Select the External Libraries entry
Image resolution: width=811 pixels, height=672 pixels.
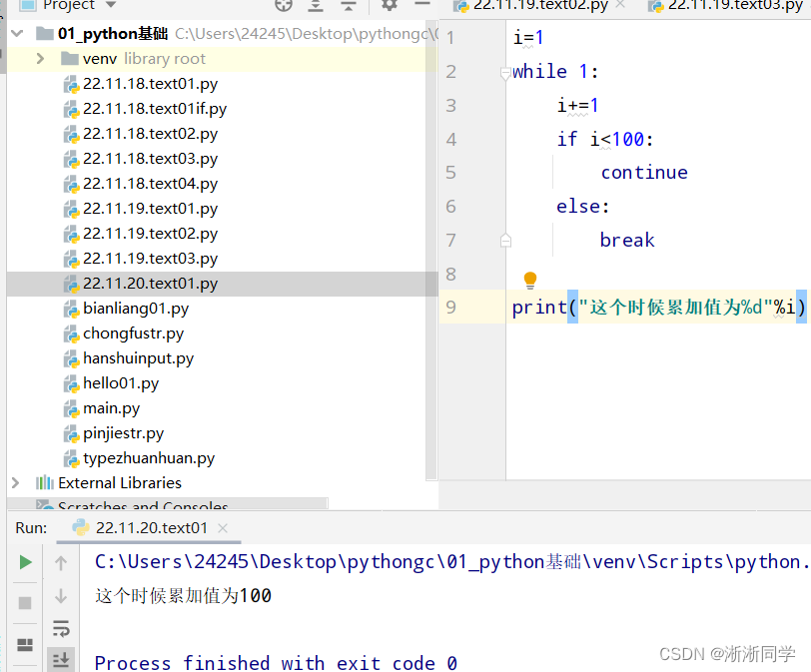pyautogui.click(x=120, y=483)
